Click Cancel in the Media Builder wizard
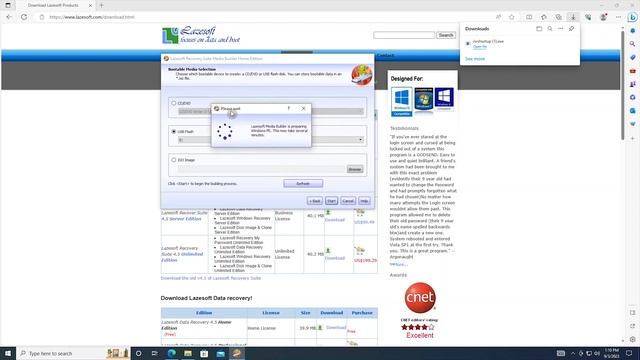The image size is (640, 360). [348, 201]
